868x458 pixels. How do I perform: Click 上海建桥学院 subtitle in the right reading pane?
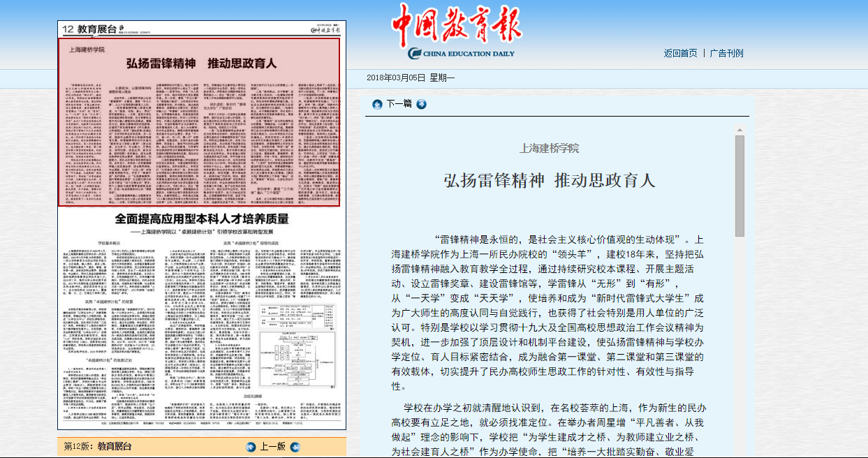point(550,148)
